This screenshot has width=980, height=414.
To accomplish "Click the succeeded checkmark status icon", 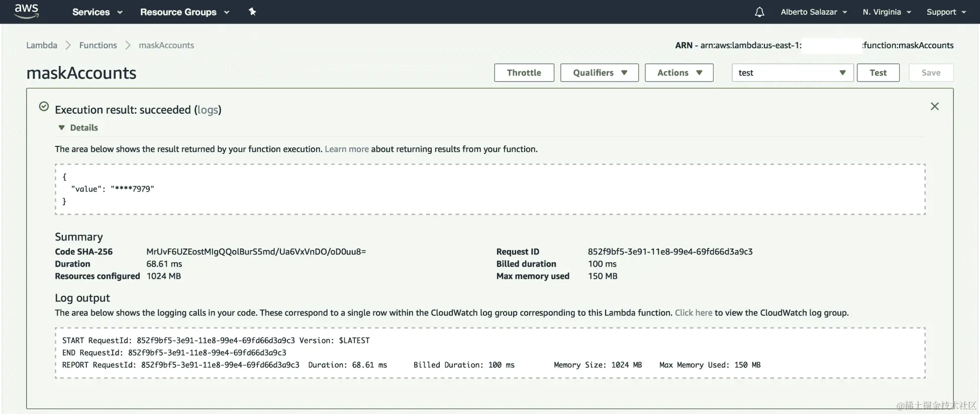I will (44, 107).
